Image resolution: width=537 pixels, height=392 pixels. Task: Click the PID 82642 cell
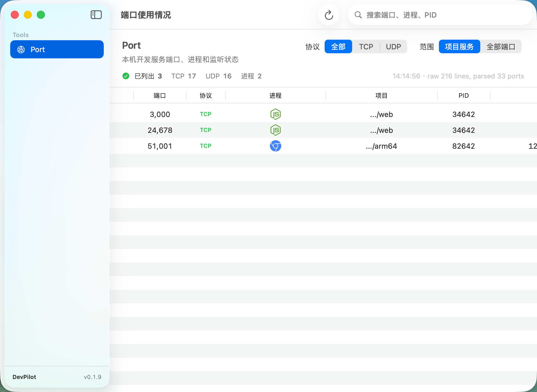click(x=464, y=146)
